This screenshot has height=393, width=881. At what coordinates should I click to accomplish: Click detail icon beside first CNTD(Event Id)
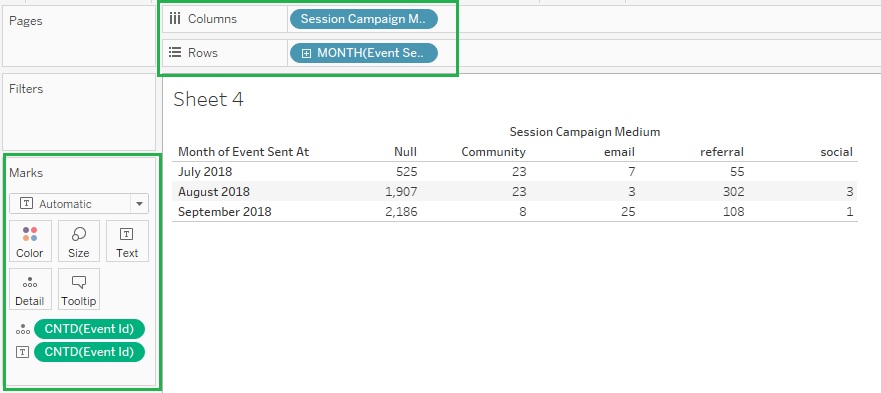pos(22,329)
